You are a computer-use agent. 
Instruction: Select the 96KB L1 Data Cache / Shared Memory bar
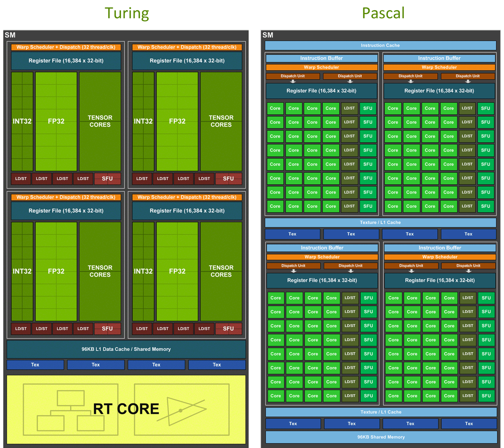[x=126, y=349]
